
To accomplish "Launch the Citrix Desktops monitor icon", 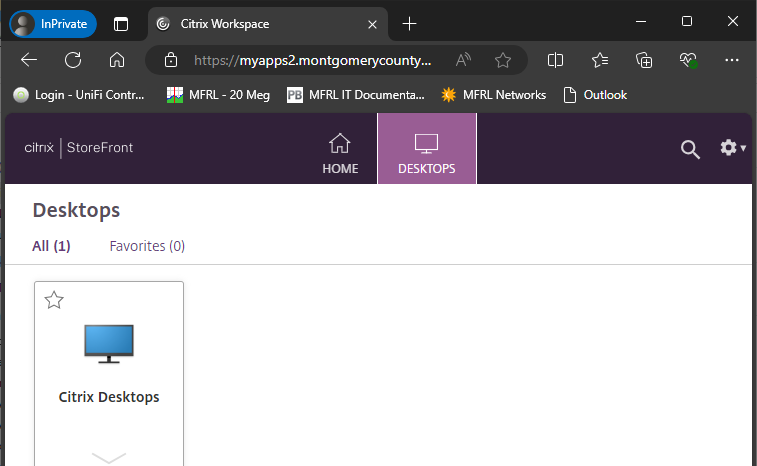I will click(109, 343).
